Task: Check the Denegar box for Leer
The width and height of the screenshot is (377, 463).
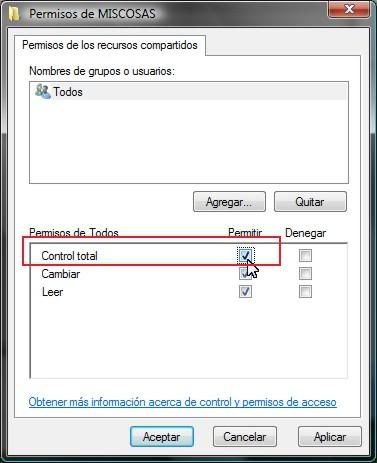Action: pyautogui.click(x=305, y=292)
